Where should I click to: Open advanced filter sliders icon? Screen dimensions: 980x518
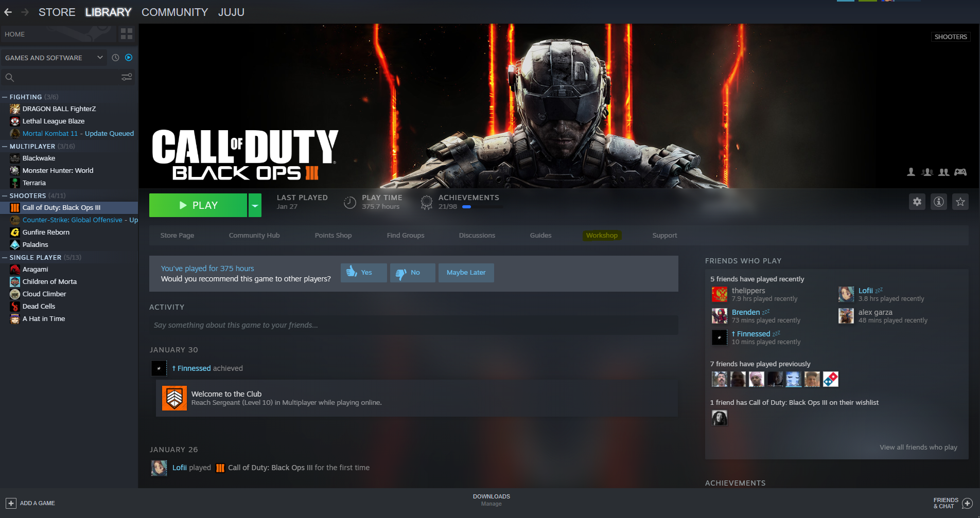pos(127,77)
